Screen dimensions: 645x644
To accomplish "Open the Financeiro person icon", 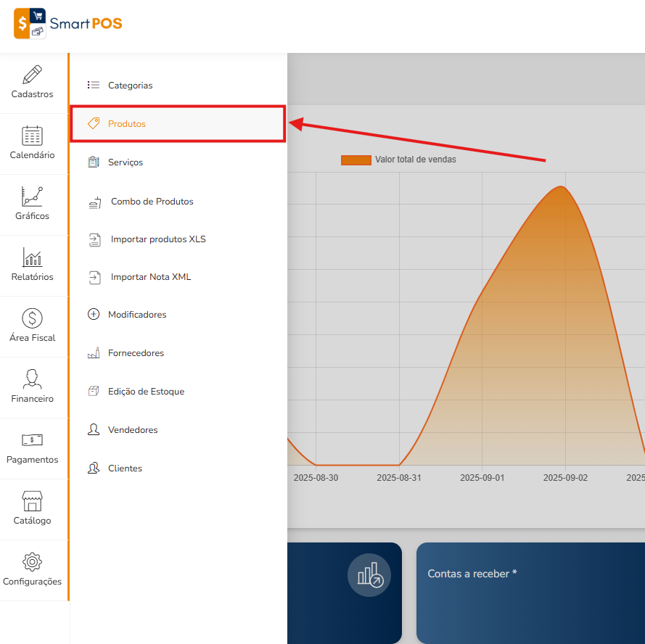I will click(x=32, y=379).
